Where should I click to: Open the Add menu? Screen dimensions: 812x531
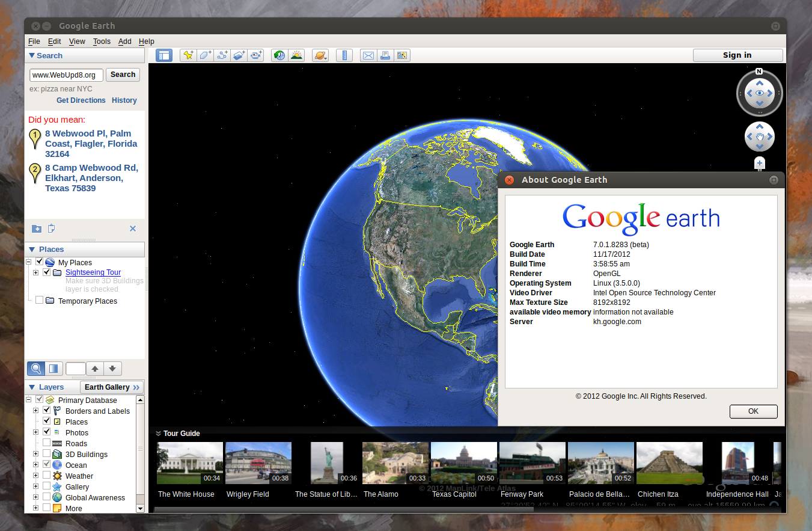[x=124, y=41]
